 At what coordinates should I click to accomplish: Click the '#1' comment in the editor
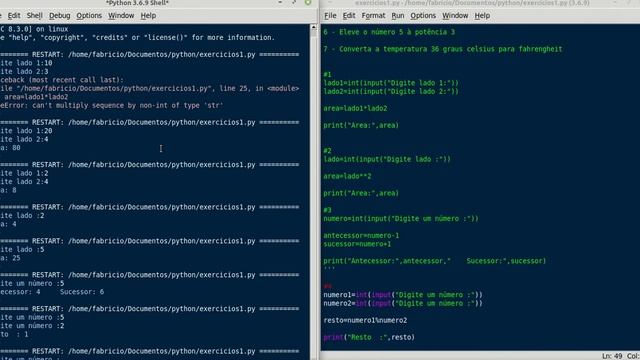click(x=327, y=74)
